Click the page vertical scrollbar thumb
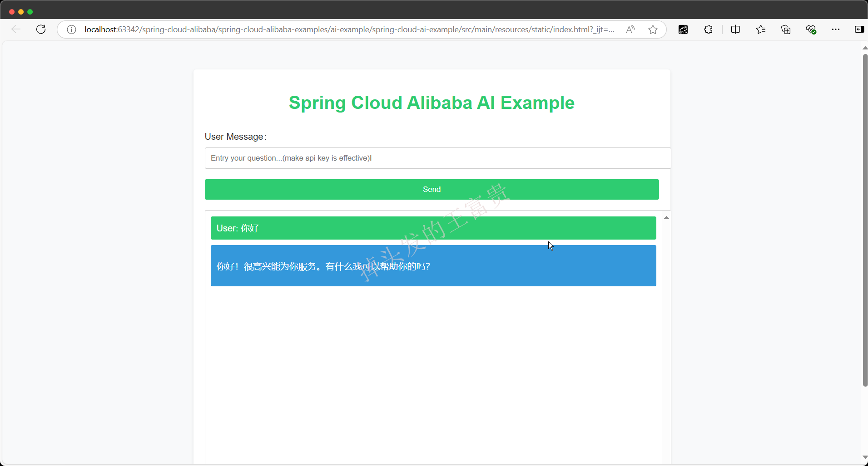This screenshot has height=466, width=868. click(x=865, y=220)
